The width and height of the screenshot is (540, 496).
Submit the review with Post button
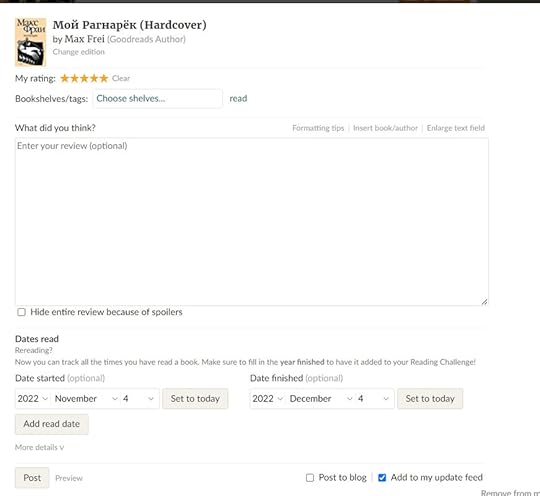pyautogui.click(x=32, y=478)
